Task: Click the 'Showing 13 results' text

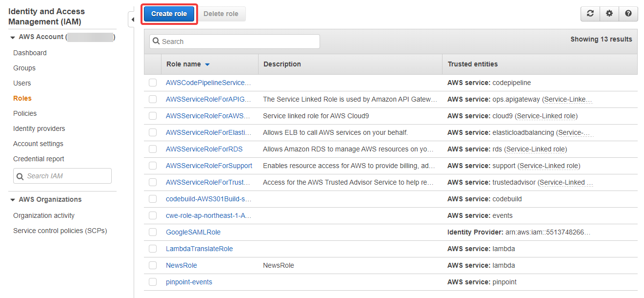Action: pyautogui.click(x=601, y=39)
